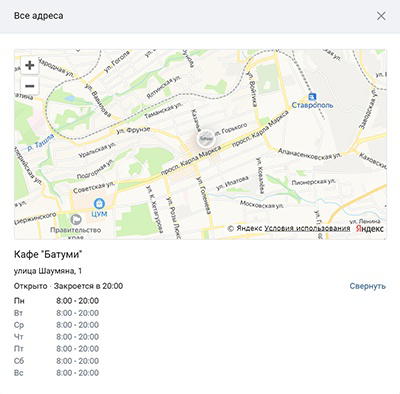Close the 'Все адреса' dialog
This screenshot has height=394, width=400.
pyautogui.click(x=381, y=16)
